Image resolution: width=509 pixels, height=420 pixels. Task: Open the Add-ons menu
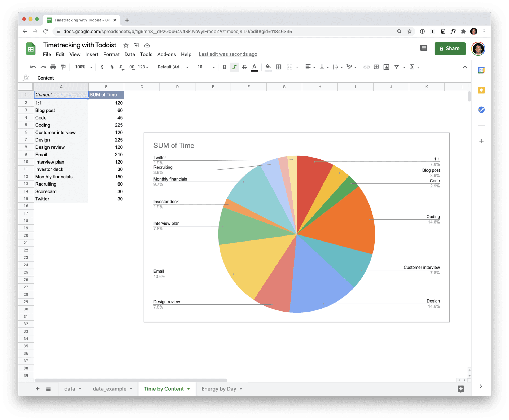coord(166,54)
